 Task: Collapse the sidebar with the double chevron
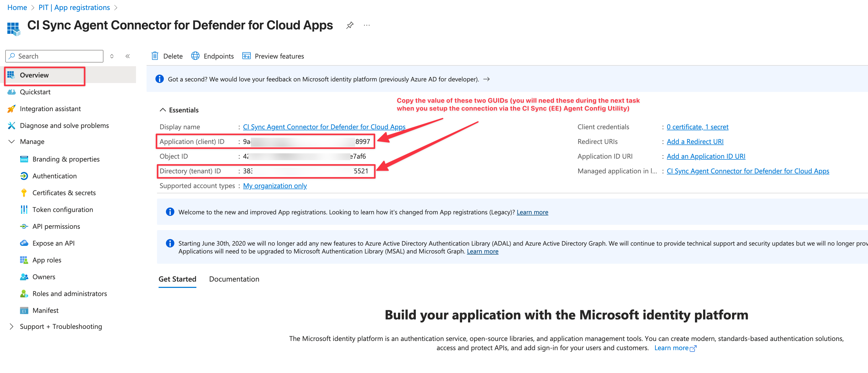128,56
